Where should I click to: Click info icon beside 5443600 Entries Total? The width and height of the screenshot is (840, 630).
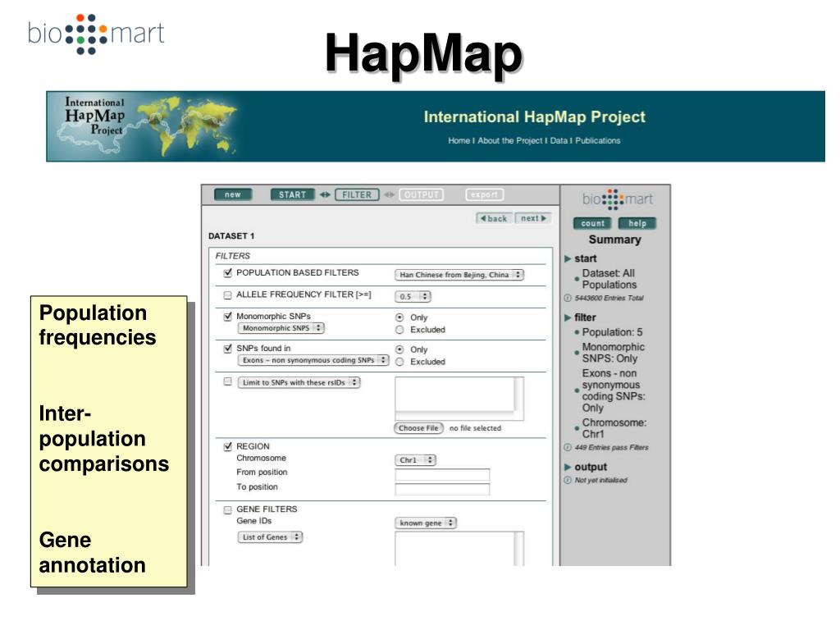(568, 299)
